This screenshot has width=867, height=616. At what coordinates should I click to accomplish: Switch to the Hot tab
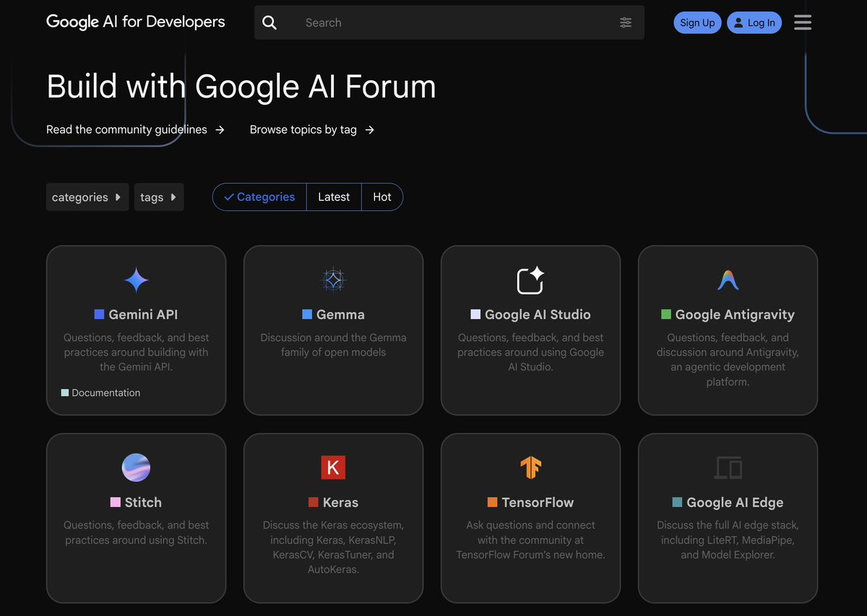[382, 197]
